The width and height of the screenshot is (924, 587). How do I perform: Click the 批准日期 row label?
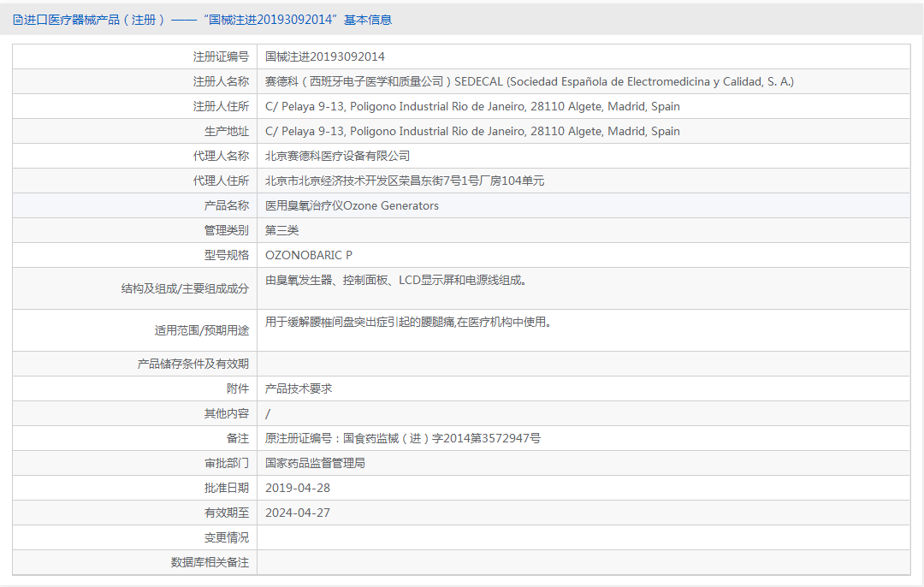(x=227, y=488)
